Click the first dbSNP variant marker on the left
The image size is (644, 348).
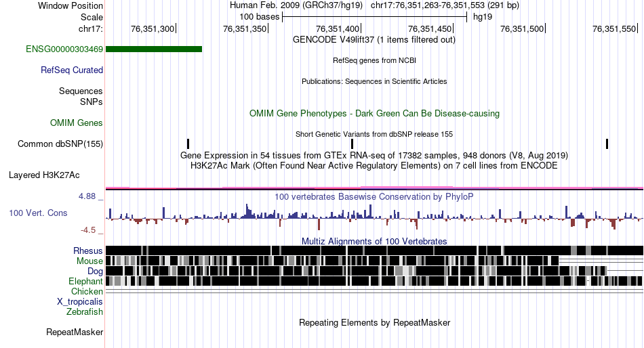[188, 144]
